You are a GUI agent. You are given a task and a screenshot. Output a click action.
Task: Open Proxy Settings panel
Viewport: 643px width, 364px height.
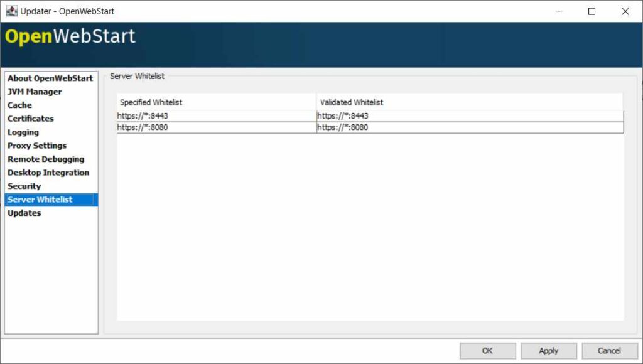pyautogui.click(x=51, y=146)
